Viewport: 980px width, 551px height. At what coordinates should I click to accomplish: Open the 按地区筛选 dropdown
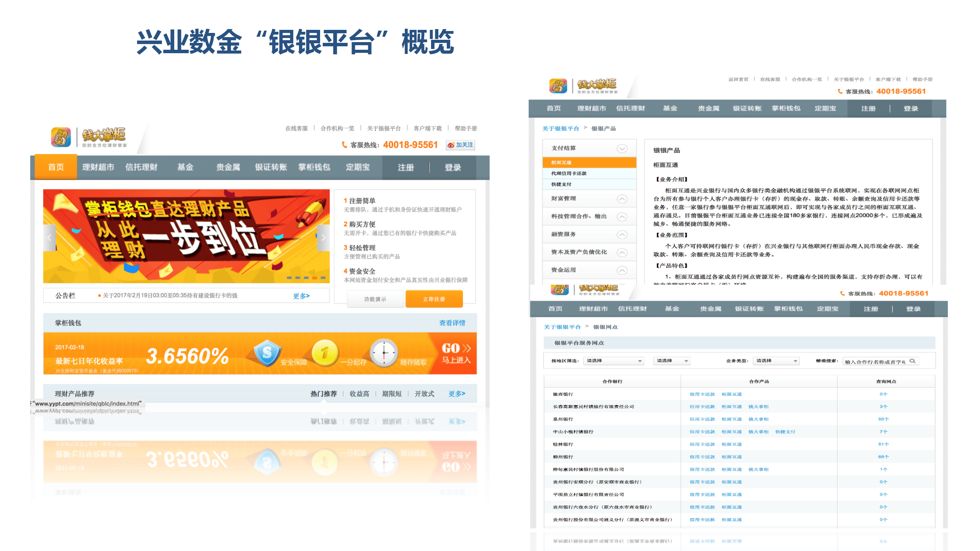coord(614,361)
